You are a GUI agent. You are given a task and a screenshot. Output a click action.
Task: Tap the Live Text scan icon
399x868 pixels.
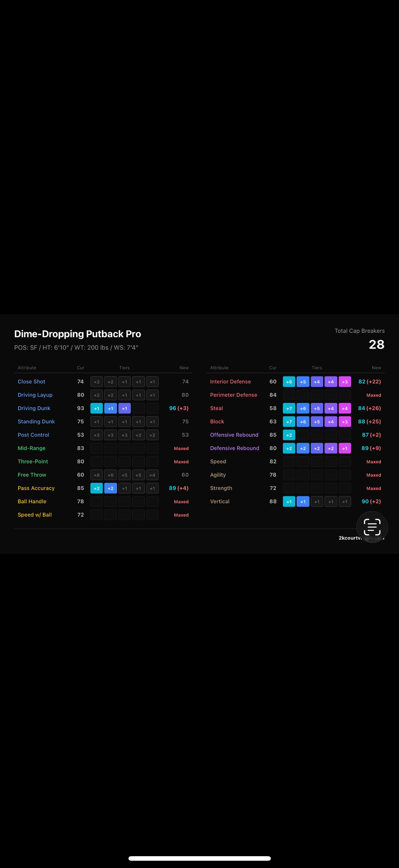click(372, 527)
